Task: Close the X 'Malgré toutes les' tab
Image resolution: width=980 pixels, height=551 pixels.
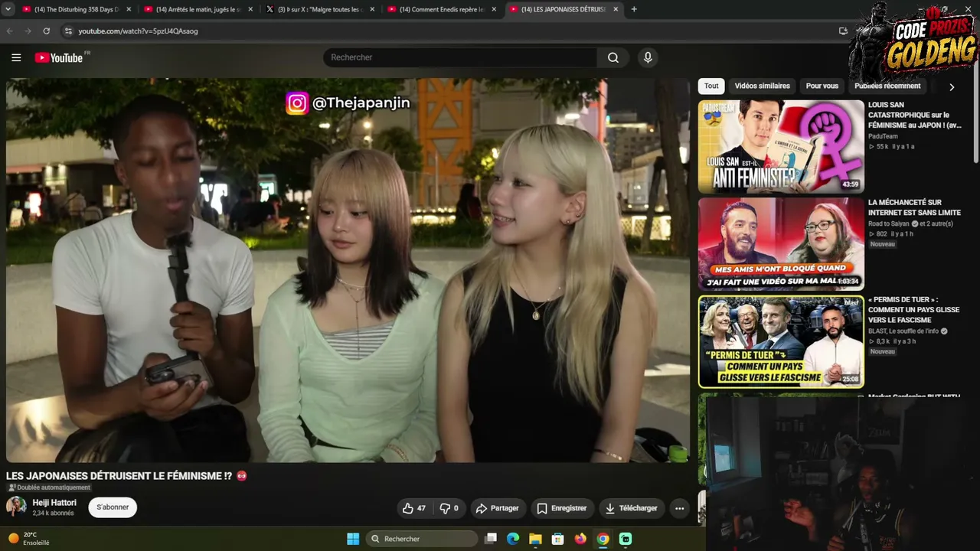Action: (x=372, y=9)
